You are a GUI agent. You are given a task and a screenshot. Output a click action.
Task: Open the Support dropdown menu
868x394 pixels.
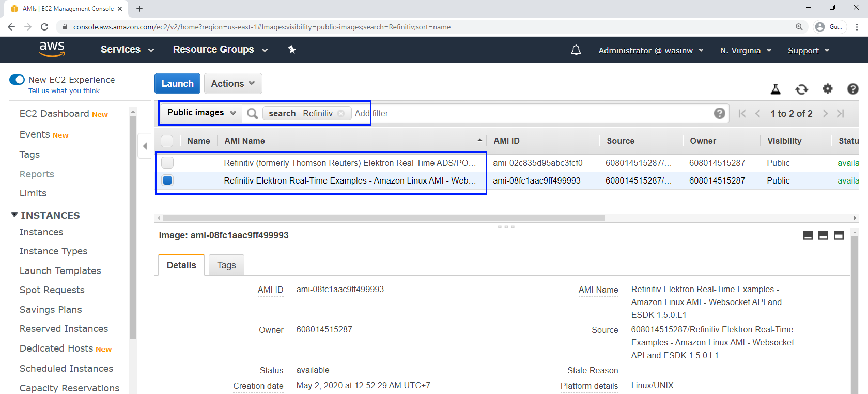coord(809,50)
